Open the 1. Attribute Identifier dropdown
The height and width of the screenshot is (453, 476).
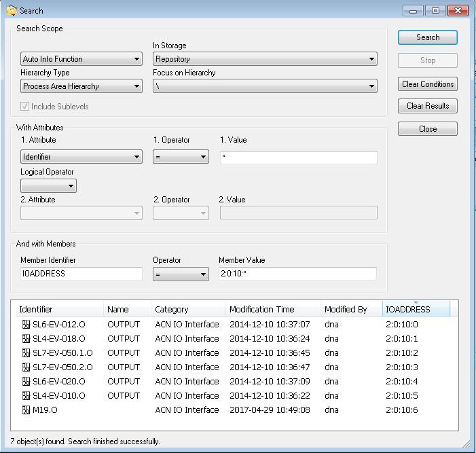tap(81, 157)
